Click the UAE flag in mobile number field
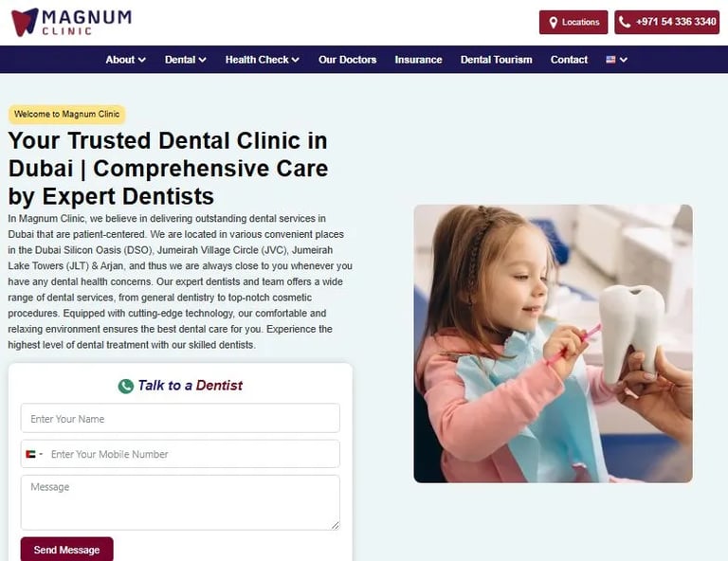Image resolution: width=728 pixels, height=561 pixels. [30, 454]
